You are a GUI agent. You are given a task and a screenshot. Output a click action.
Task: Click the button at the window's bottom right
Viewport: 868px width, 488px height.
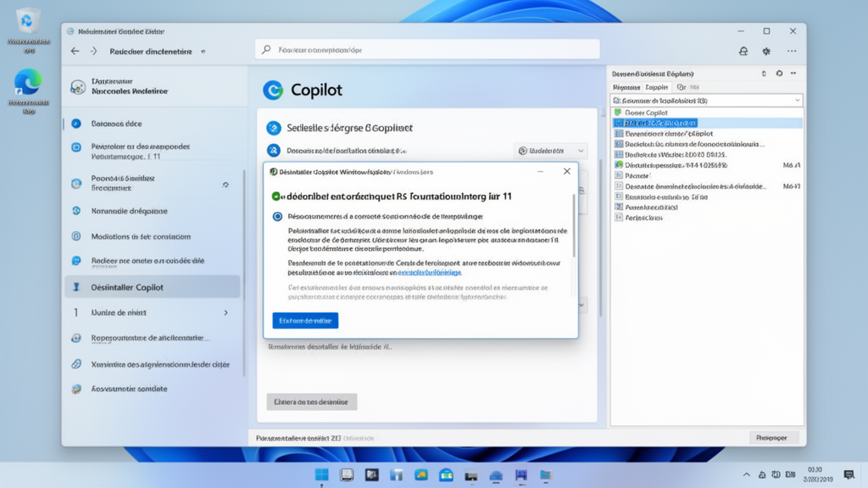click(x=774, y=438)
